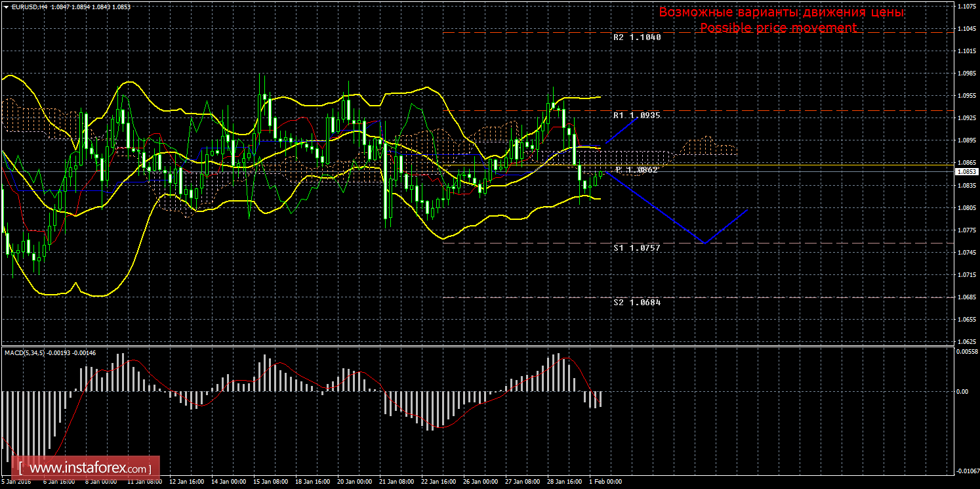This screenshot has width=980, height=489.
Task: Select the R2 1.1040 resistance label
Action: 637,37
